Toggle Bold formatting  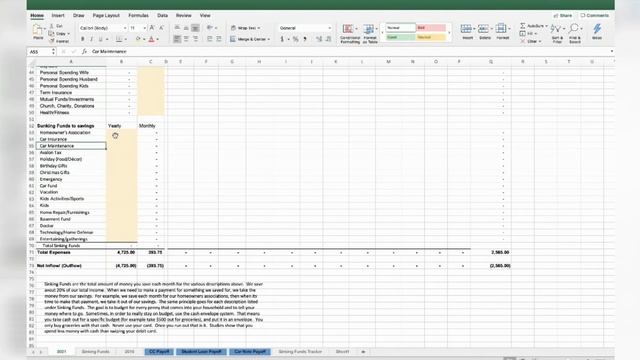pyautogui.click(x=83, y=39)
